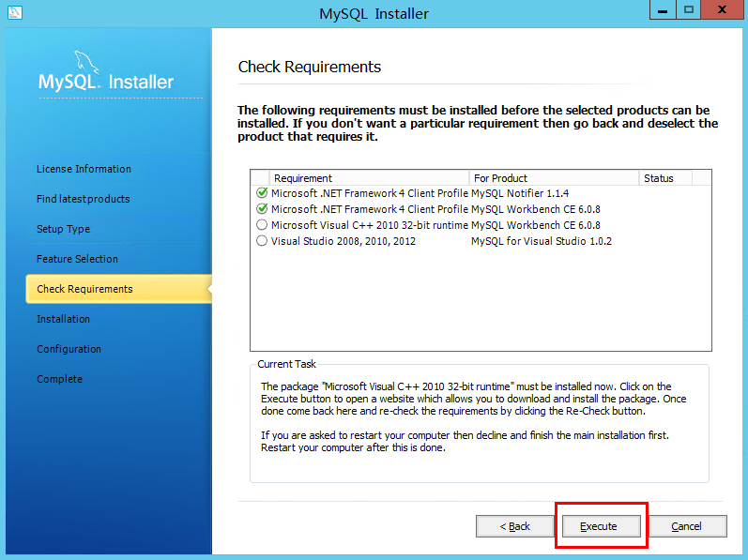Screen dimensions: 748x560
Task: Click green check icon for Workbench .NET row
Action: click(262, 209)
